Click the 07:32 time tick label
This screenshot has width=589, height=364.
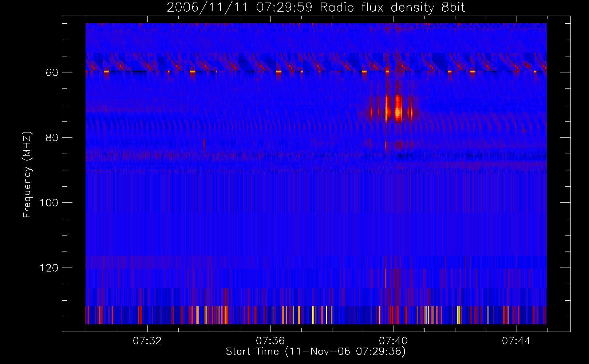pos(147,341)
